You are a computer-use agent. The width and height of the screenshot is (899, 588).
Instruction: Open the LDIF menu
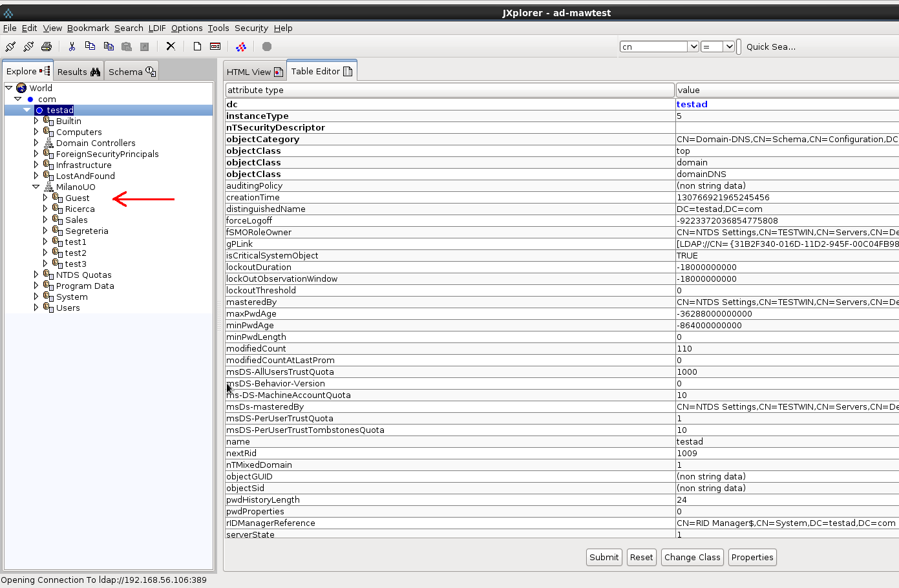pyautogui.click(x=157, y=28)
